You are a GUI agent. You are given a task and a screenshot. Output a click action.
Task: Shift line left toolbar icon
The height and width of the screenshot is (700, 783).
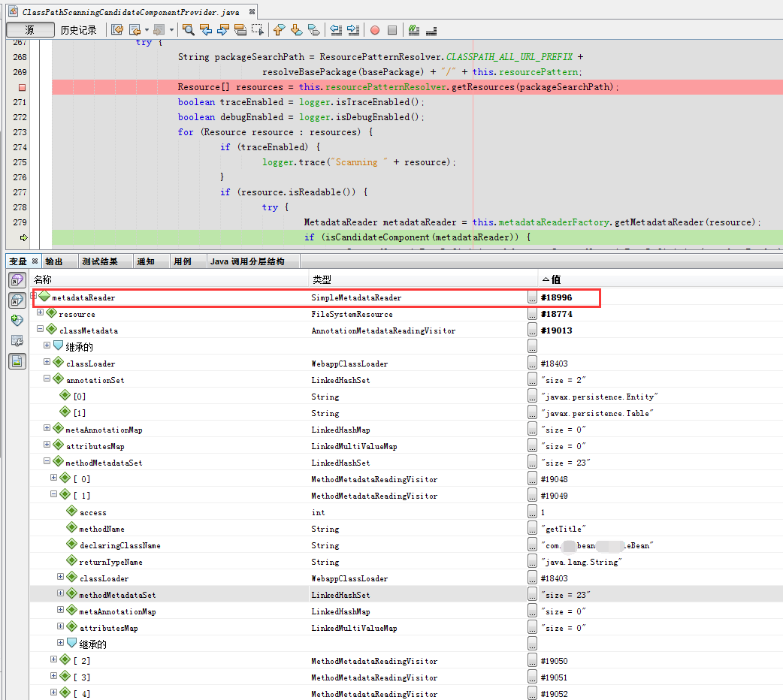click(x=336, y=30)
